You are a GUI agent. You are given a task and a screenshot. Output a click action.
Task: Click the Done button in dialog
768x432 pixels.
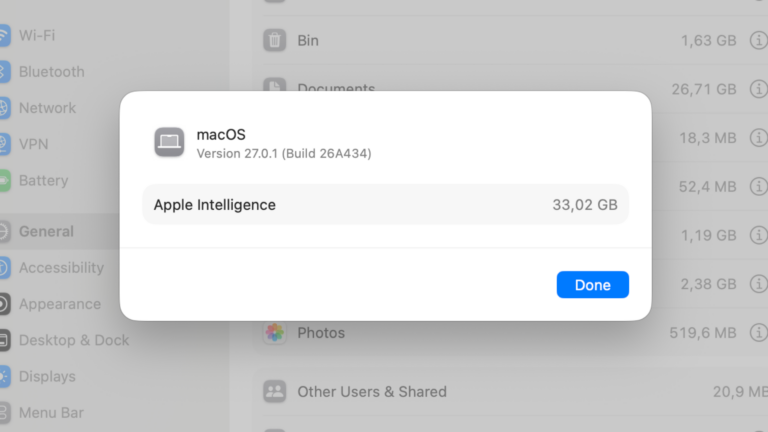[593, 285]
